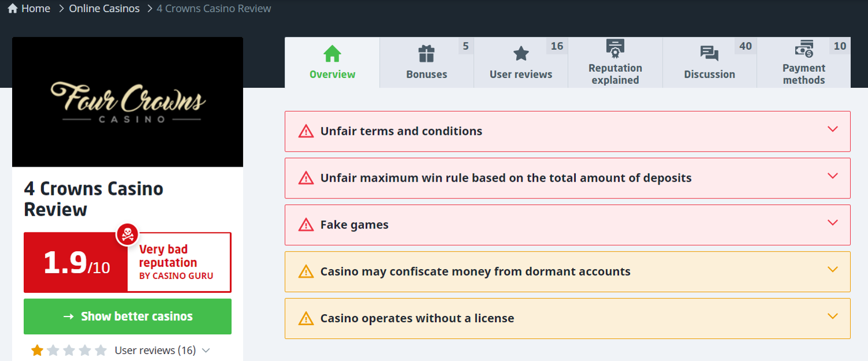Click the skull and crossbones badge
868x361 pixels.
pos(127,234)
